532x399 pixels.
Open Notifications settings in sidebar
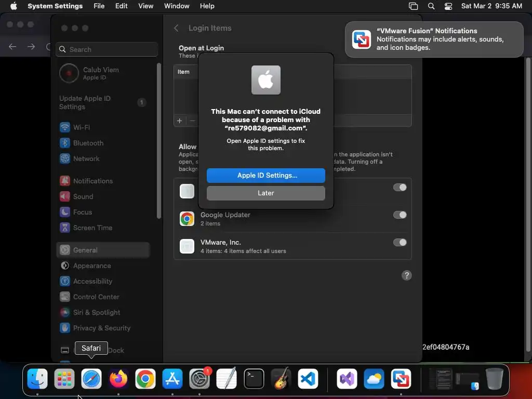pos(103,181)
